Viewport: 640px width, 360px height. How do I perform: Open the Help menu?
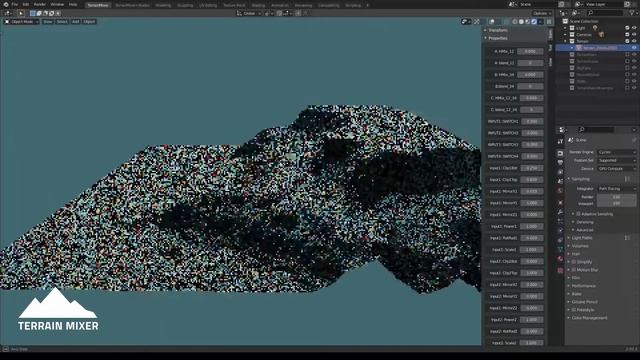[73, 4]
